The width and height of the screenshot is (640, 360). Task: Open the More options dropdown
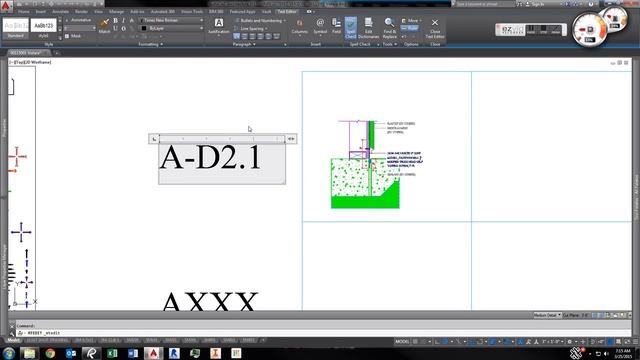[x=411, y=20]
